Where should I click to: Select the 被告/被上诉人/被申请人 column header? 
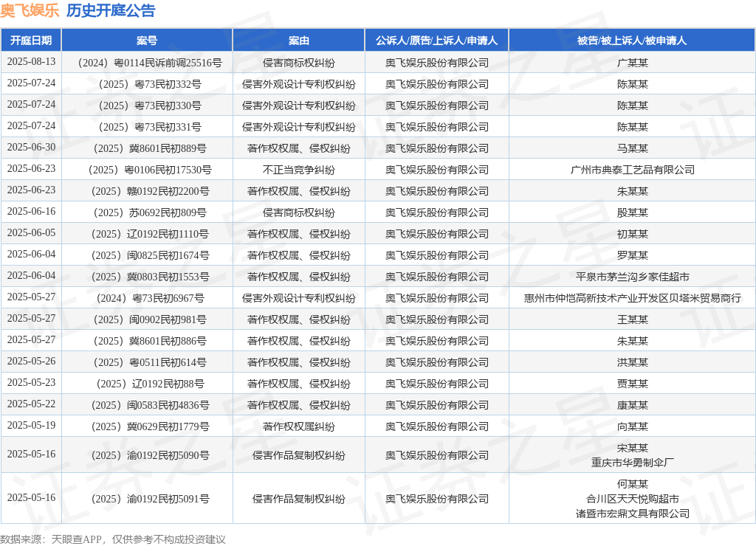632,41
